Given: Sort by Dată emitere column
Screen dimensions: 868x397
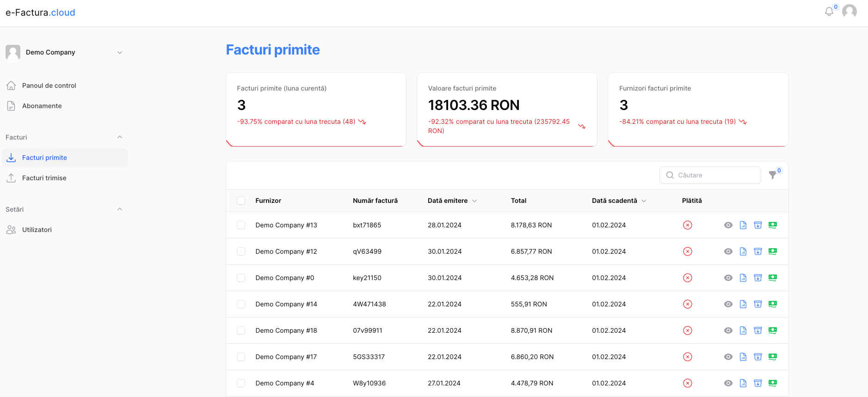Looking at the screenshot, I should [x=452, y=201].
